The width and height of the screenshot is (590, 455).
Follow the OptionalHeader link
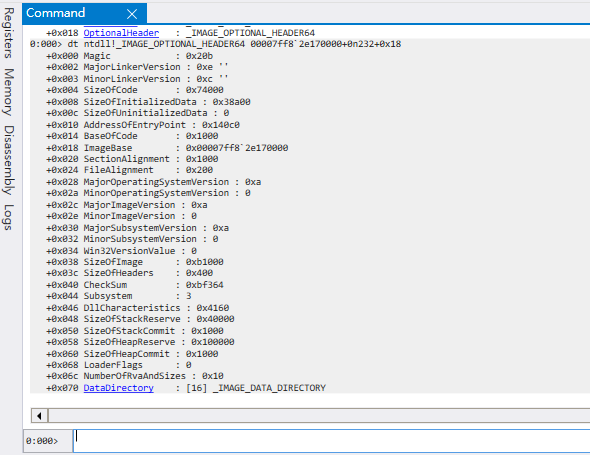[121, 33]
